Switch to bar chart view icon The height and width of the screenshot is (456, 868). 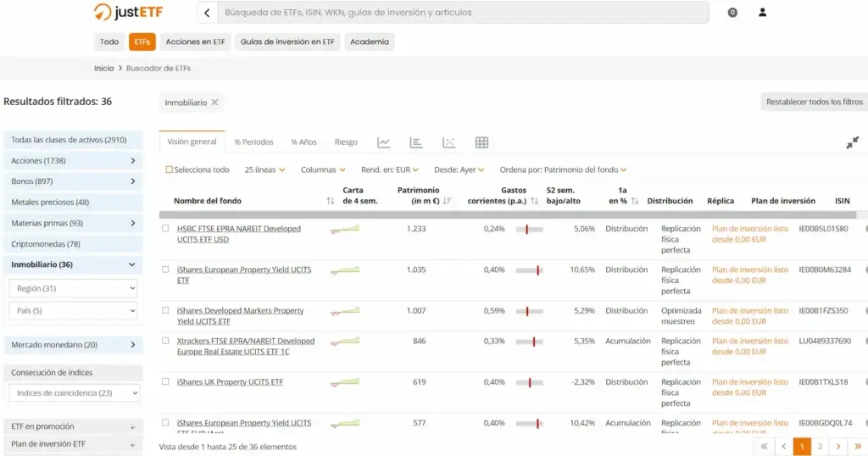415,142
